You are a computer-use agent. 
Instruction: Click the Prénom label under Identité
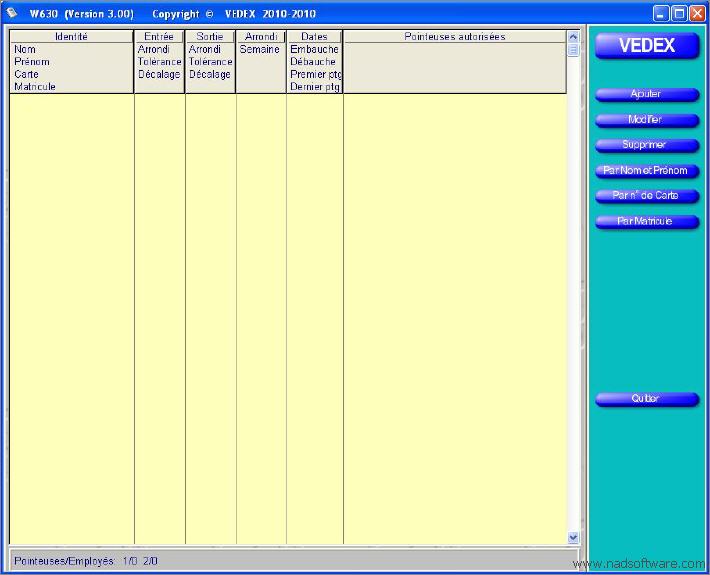(x=32, y=62)
